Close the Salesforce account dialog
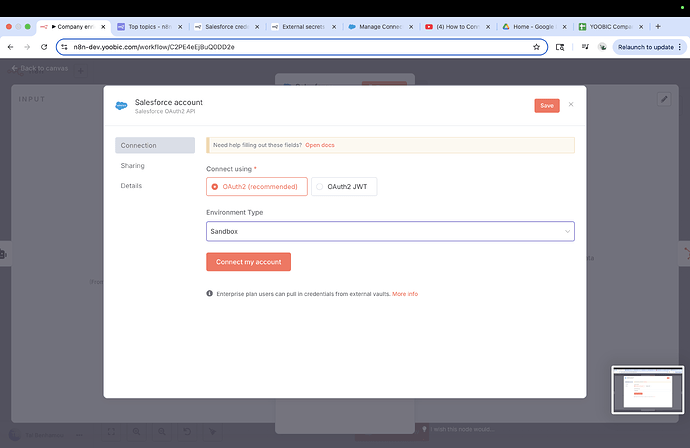Image resolution: width=690 pixels, height=448 pixels. pyautogui.click(x=571, y=104)
